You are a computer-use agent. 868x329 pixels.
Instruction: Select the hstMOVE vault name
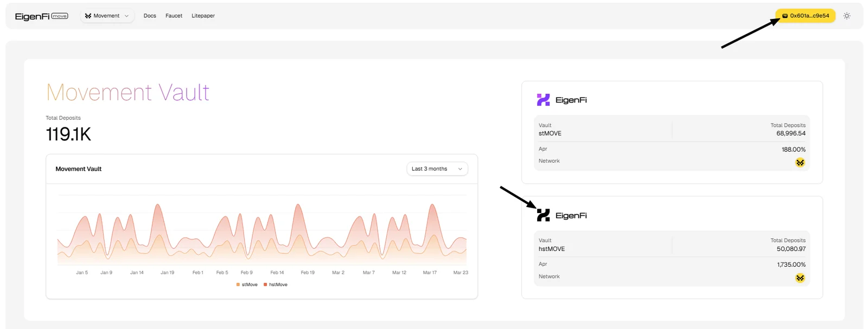(552, 249)
